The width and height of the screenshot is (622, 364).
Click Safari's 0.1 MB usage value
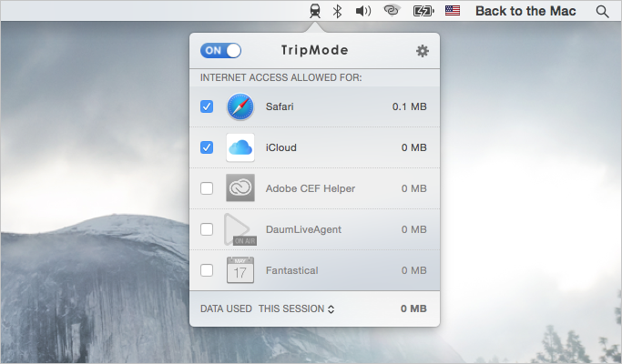pos(410,106)
